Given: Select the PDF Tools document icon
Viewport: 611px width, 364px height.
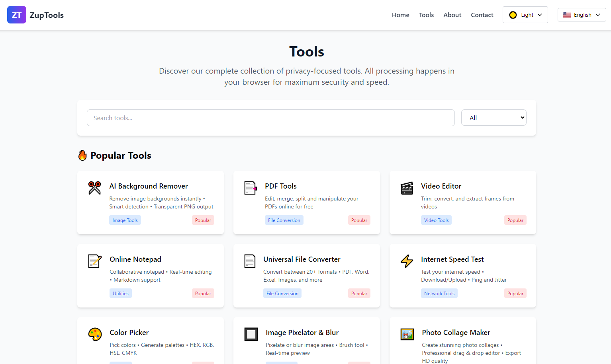Looking at the screenshot, I should click(x=250, y=188).
